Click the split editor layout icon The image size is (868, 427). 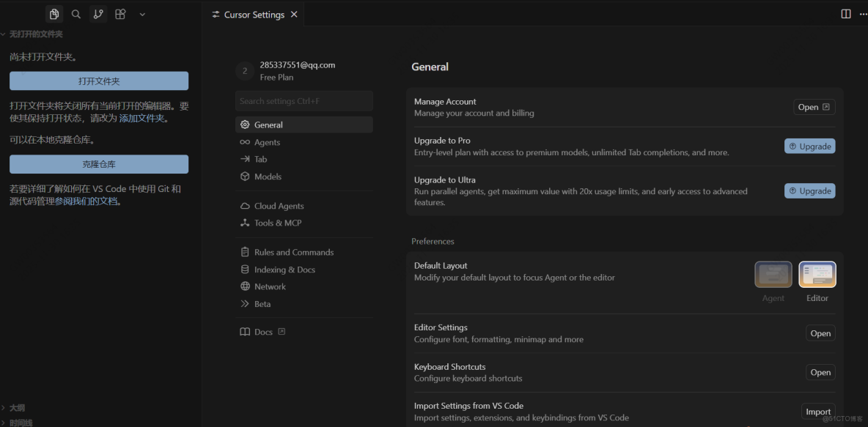[846, 14]
